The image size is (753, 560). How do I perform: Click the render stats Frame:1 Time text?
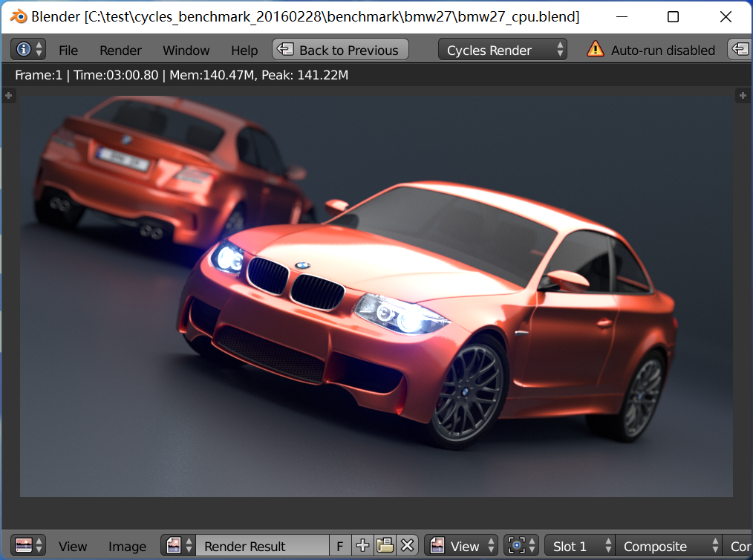click(181, 75)
